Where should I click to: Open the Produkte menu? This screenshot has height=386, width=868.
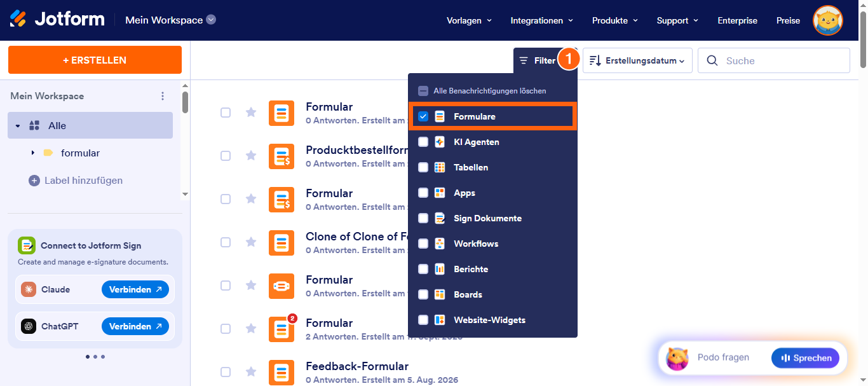coord(615,20)
